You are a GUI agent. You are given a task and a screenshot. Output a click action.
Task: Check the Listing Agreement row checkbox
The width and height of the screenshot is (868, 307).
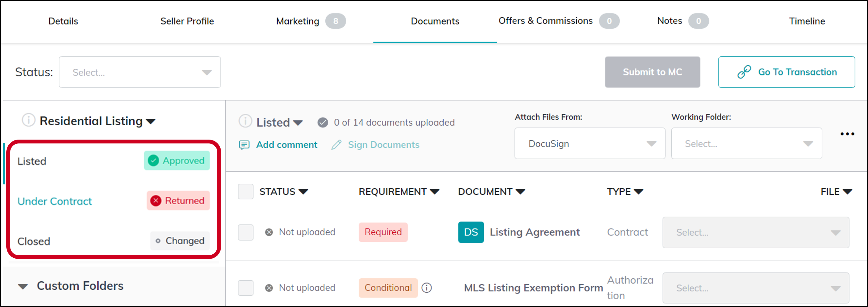245,232
